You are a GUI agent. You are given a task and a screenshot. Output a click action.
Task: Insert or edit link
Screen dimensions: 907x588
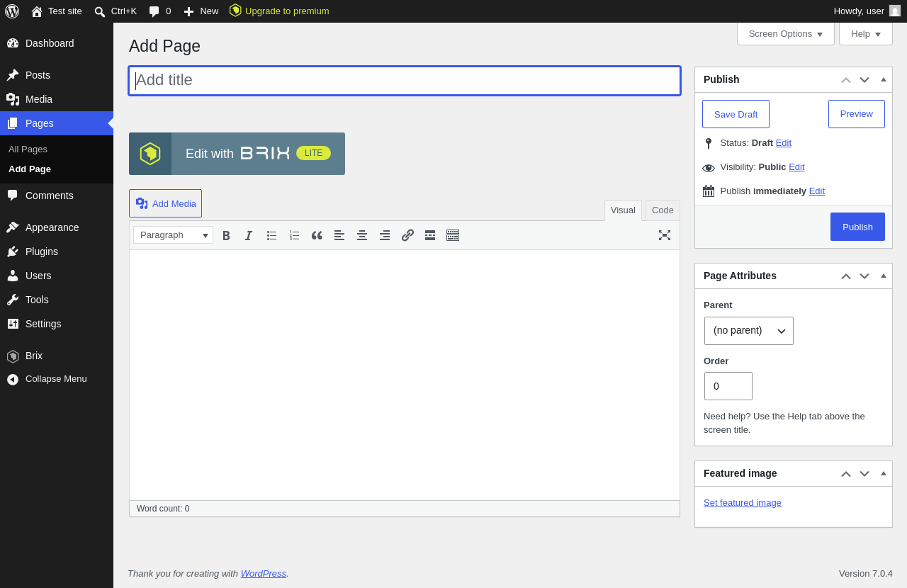click(407, 235)
